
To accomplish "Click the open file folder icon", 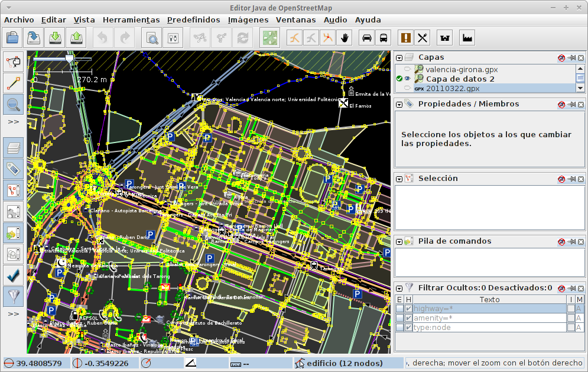I will point(12,38).
